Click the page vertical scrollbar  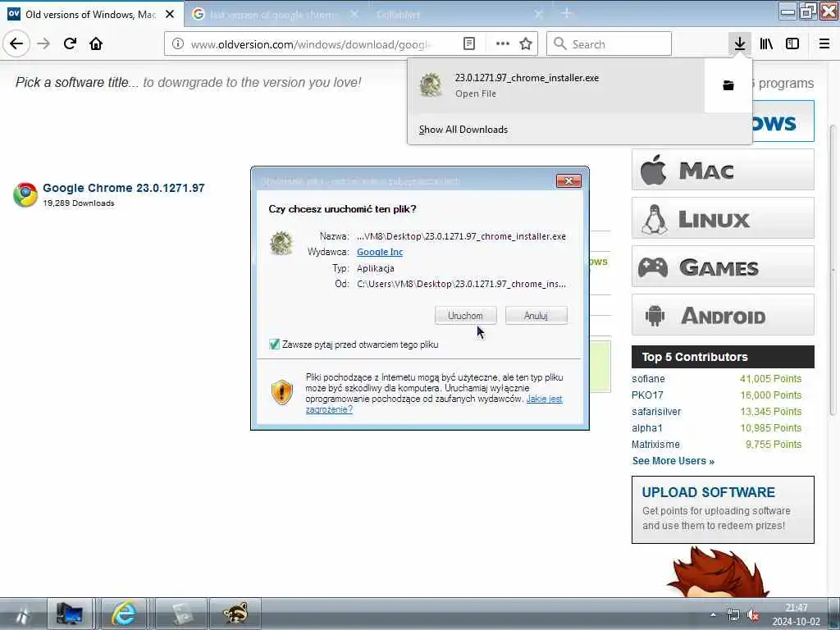[833, 269]
